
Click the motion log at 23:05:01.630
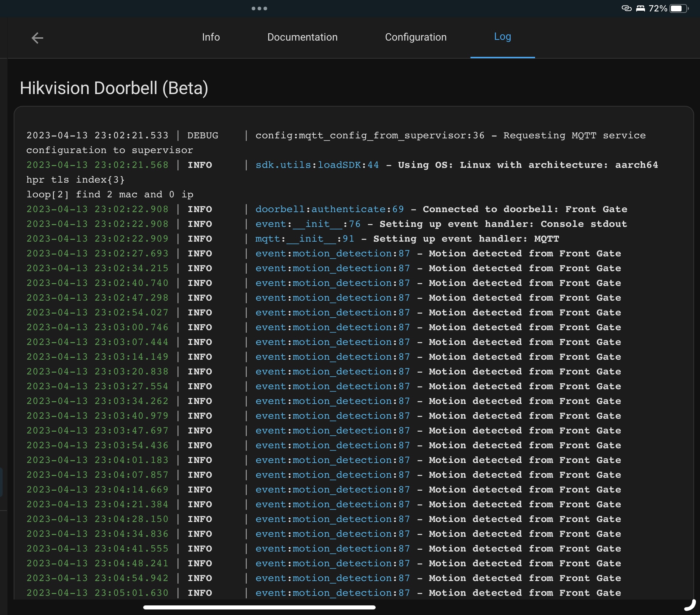click(324, 593)
